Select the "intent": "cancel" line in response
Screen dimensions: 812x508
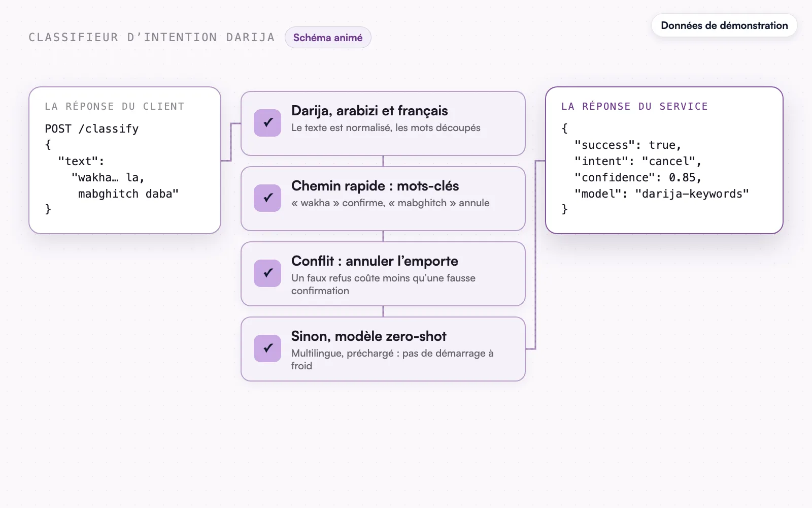pyautogui.click(x=638, y=161)
